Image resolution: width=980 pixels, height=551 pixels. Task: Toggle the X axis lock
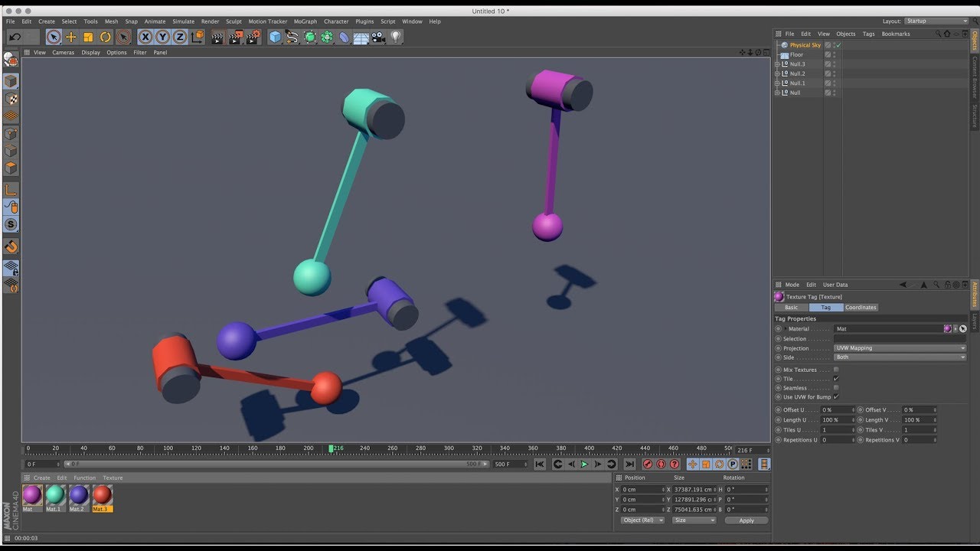[145, 37]
